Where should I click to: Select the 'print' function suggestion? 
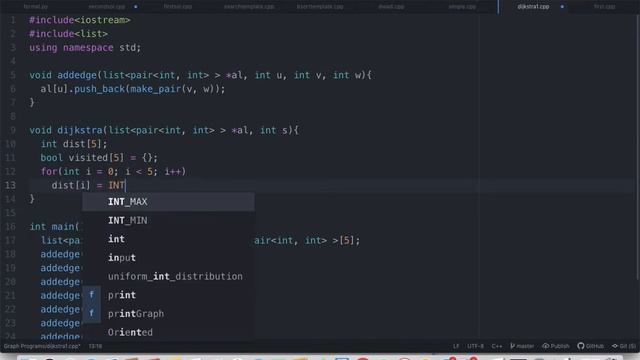coord(168,295)
